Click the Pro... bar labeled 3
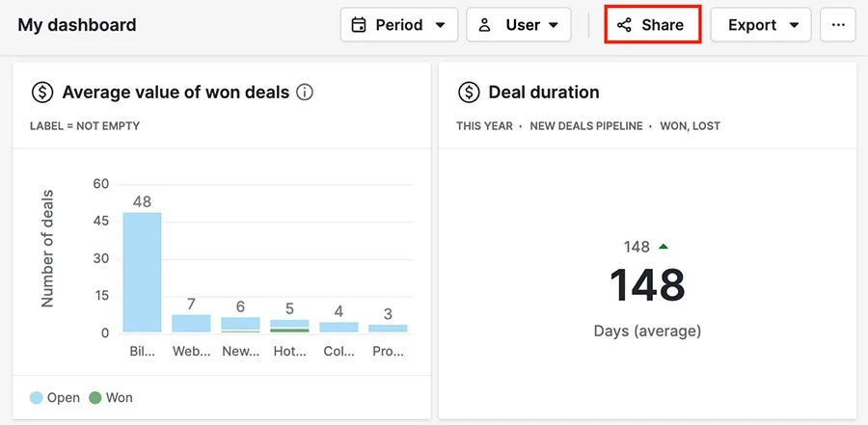The height and width of the screenshot is (425, 868). (x=388, y=329)
